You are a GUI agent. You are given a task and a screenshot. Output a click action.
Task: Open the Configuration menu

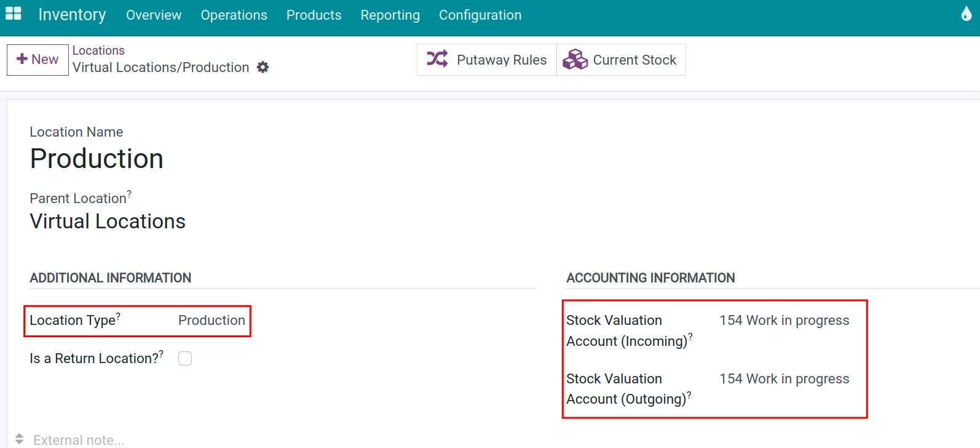(x=480, y=15)
